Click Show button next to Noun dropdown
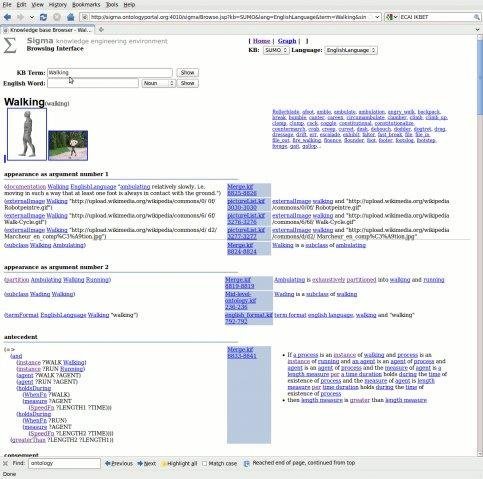 click(x=188, y=83)
